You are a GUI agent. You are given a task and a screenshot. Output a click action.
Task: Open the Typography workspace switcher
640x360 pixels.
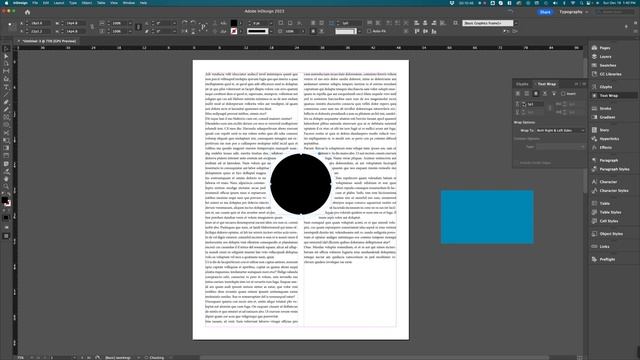573,12
